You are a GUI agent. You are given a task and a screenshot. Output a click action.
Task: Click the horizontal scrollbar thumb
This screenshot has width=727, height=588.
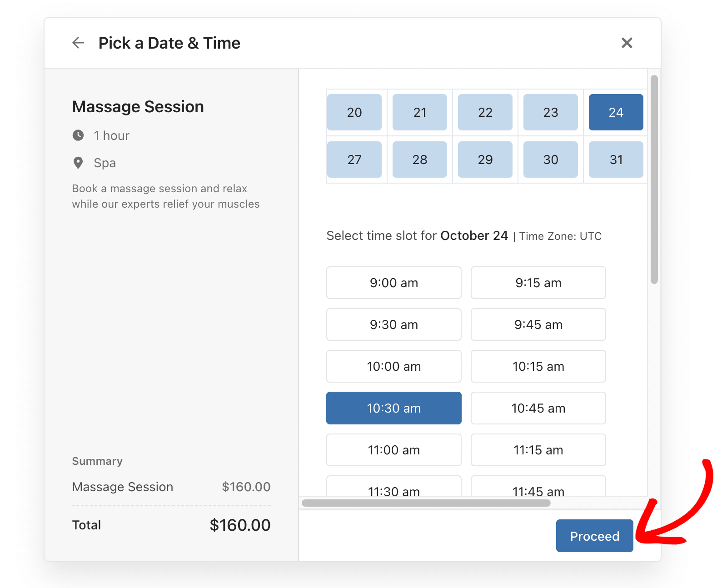point(426,503)
